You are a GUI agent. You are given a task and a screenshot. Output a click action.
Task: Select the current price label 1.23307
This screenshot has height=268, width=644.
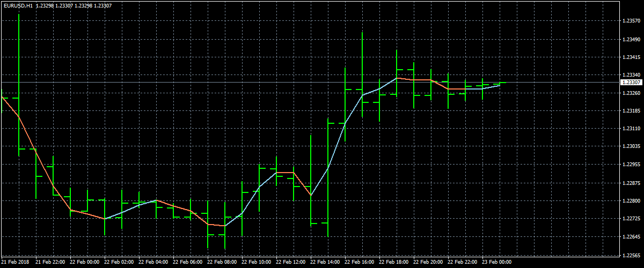630,83
